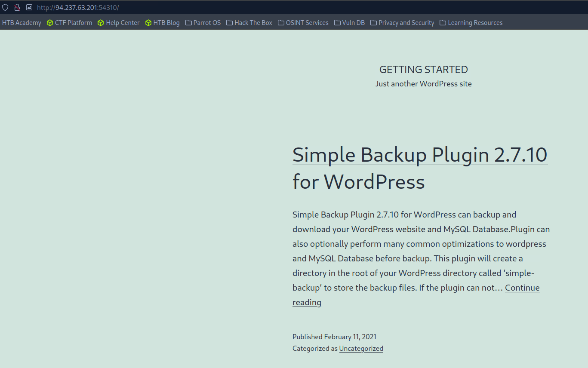Open the Simple Backup Plugin 2.7.10 post title
Image resolution: width=588 pixels, height=368 pixels.
tap(420, 168)
